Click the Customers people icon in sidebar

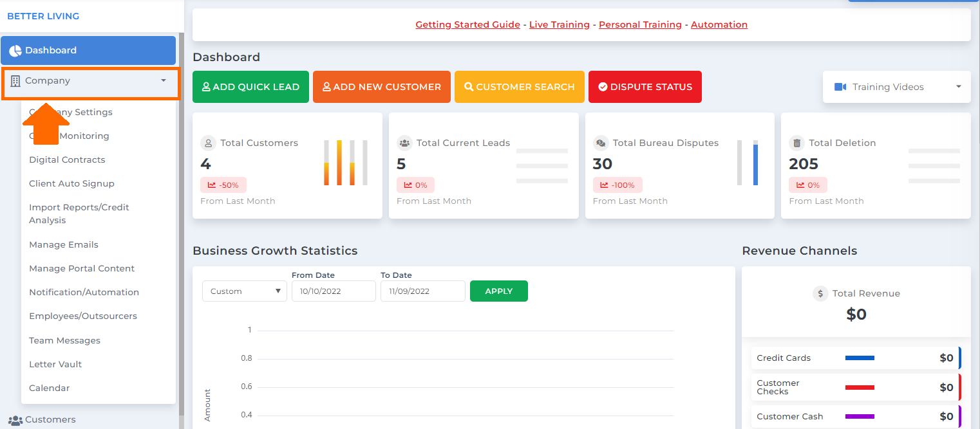15,419
